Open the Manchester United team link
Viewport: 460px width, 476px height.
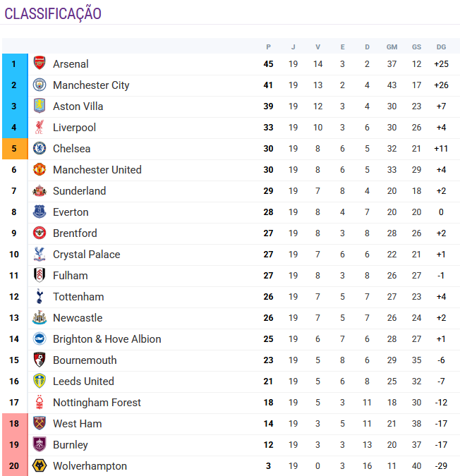tap(97, 170)
